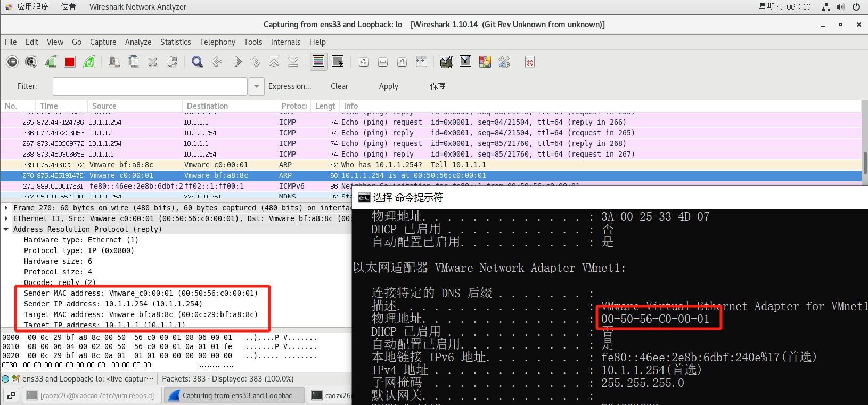Open the Capture menu
The image size is (868, 405).
[x=103, y=42]
